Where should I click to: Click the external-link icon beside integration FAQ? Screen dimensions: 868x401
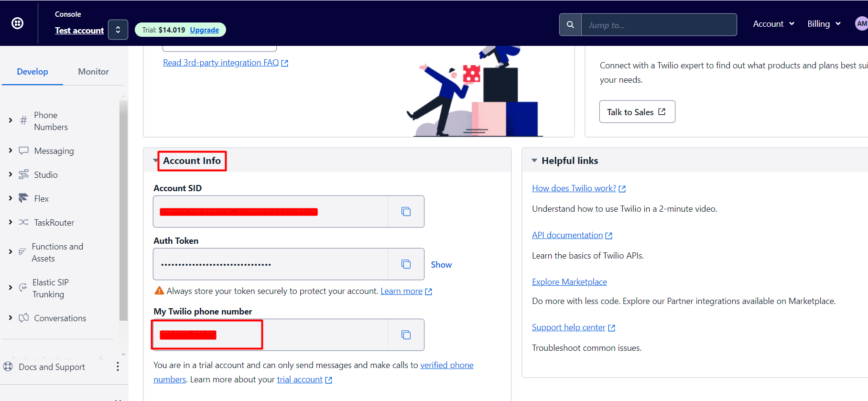click(x=285, y=63)
